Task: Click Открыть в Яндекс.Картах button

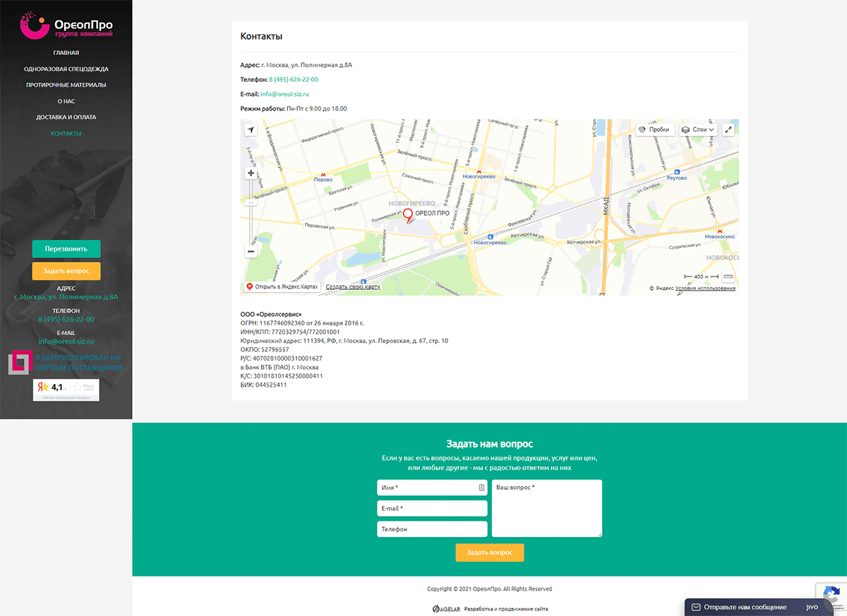Action: click(x=282, y=287)
